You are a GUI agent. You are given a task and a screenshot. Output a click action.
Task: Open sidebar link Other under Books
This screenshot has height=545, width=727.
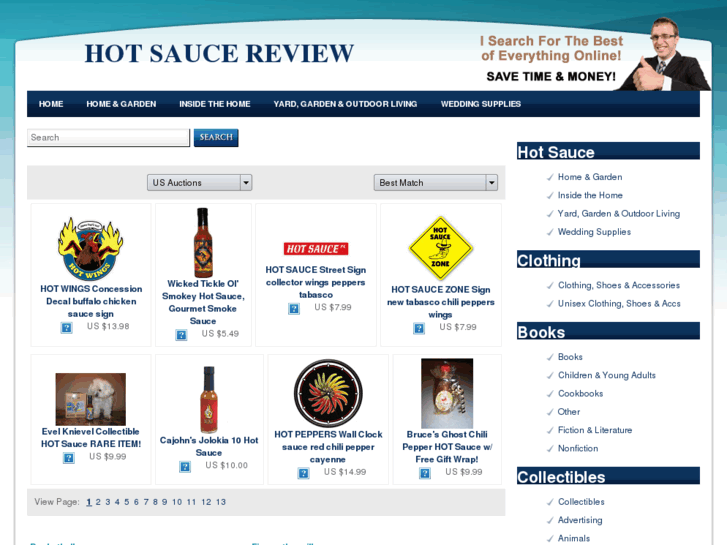click(x=568, y=412)
